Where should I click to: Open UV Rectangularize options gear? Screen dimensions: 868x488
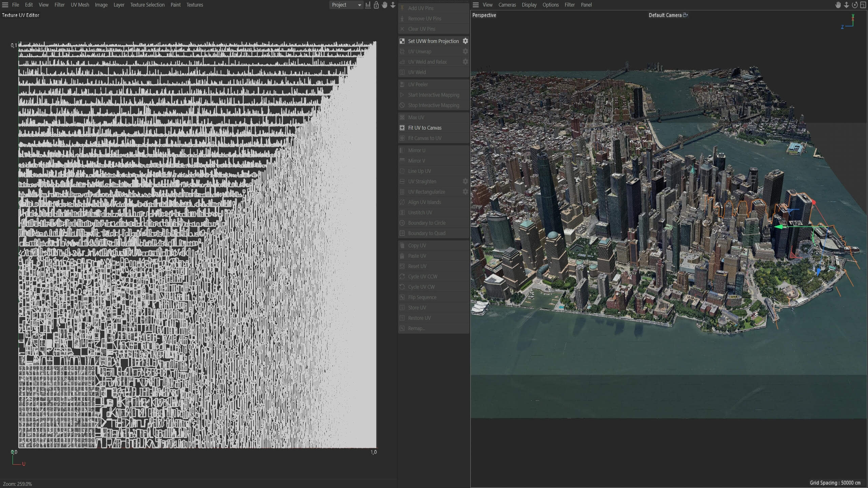pos(465,192)
